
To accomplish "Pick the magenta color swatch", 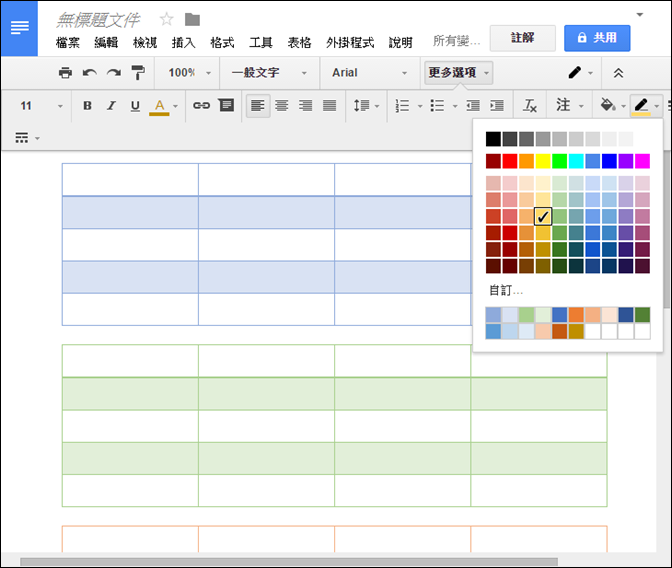I will point(642,161).
